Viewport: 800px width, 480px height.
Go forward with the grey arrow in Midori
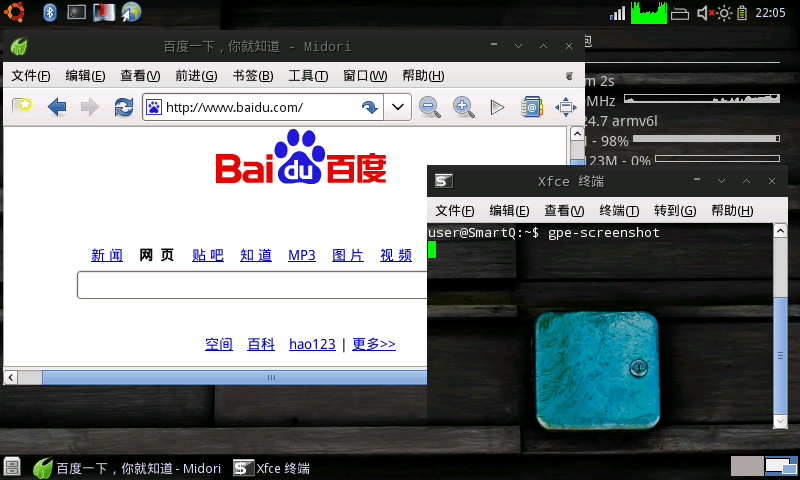click(90, 107)
